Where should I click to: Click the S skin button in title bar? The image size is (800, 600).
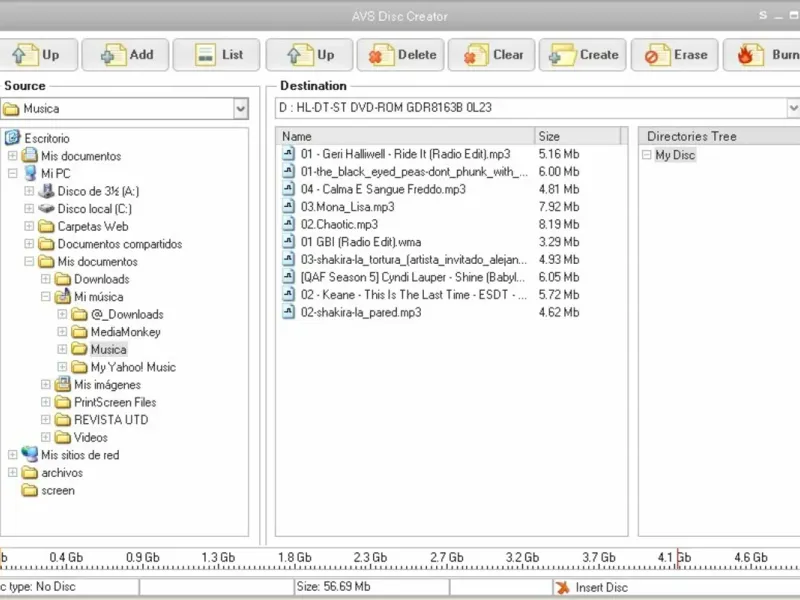pyautogui.click(x=763, y=15)
